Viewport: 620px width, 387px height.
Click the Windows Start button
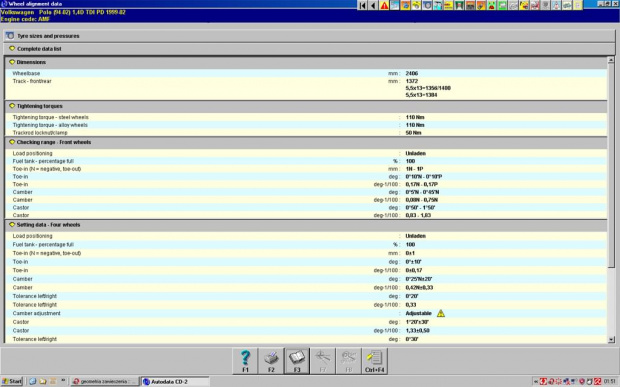12,381
